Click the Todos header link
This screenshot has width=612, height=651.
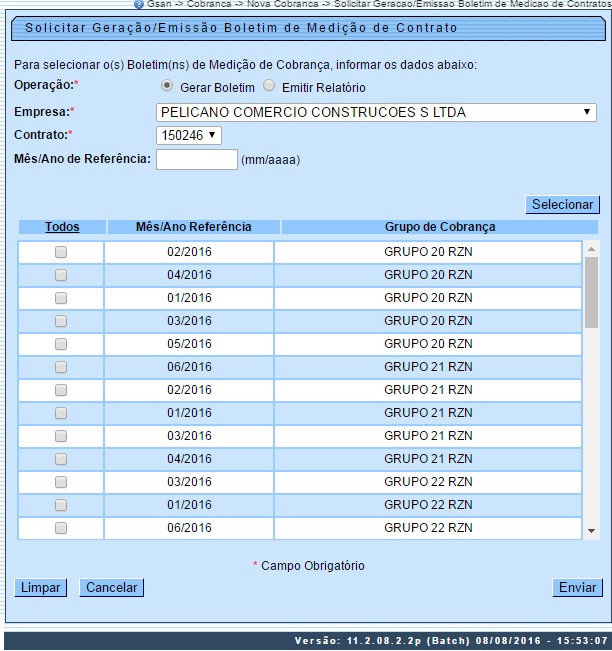point(62,227)
